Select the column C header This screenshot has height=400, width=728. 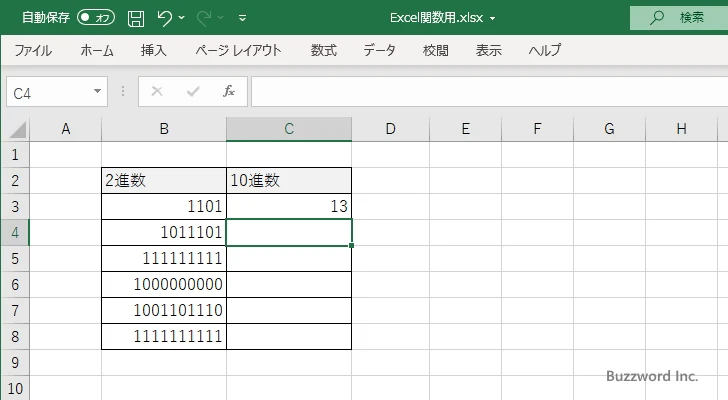(x=288, y=128)
